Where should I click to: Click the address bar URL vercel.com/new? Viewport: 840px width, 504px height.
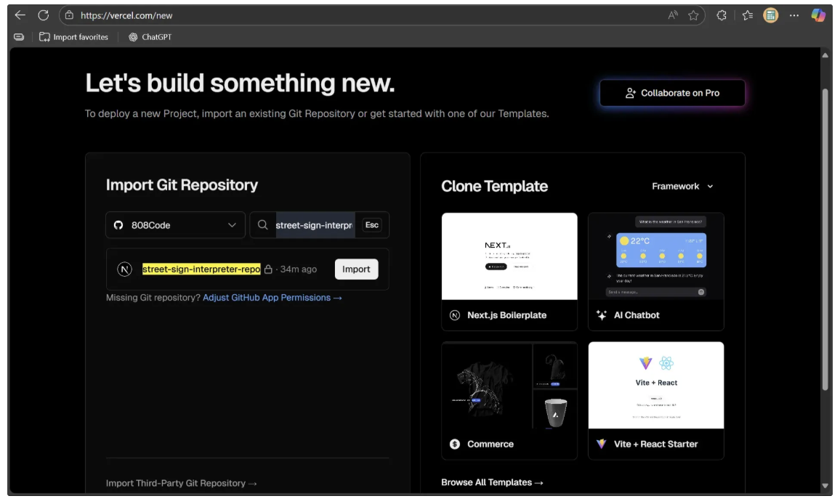pyautogui.click(x=126, y=15)
